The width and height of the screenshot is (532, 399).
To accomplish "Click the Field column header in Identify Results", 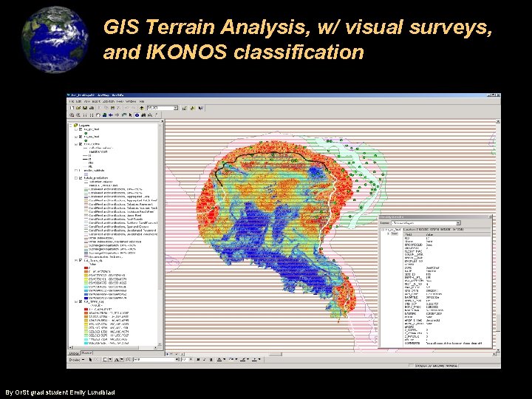I will tap(414, 234).
